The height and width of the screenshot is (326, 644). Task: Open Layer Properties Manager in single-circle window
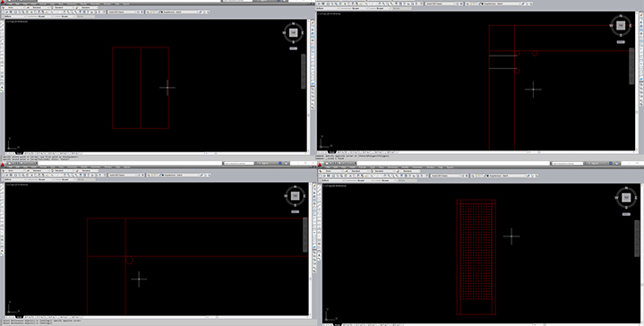[x=149, y=175]
